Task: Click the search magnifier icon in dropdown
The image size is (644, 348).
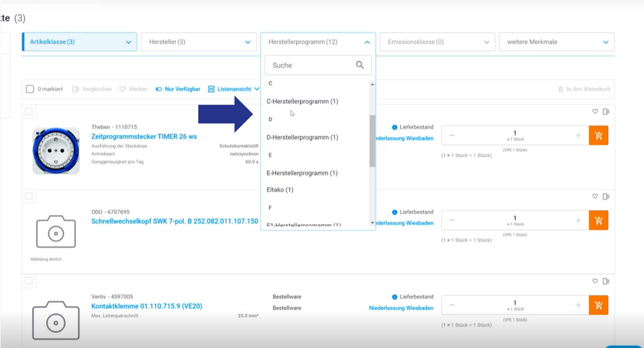Action: click(360, 65)
